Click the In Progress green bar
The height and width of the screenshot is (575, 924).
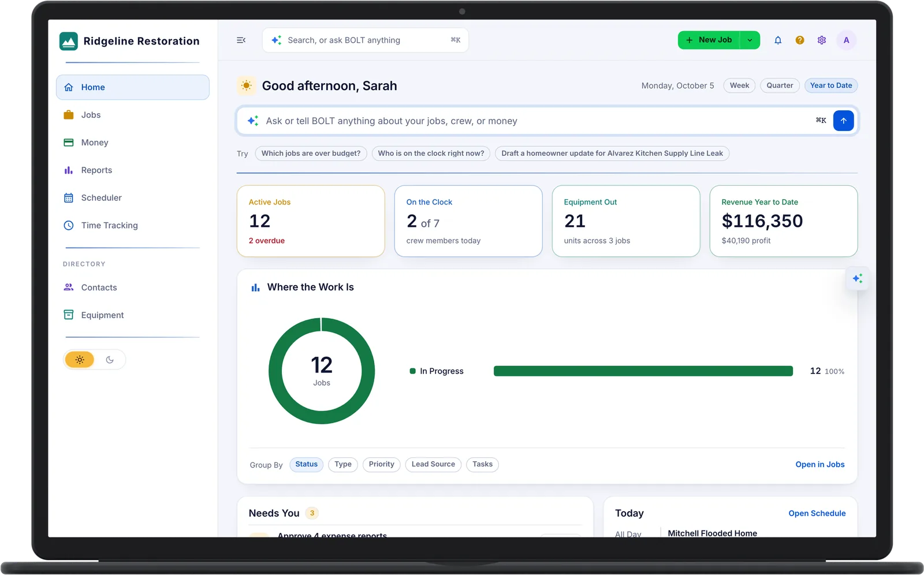(643, 371)
